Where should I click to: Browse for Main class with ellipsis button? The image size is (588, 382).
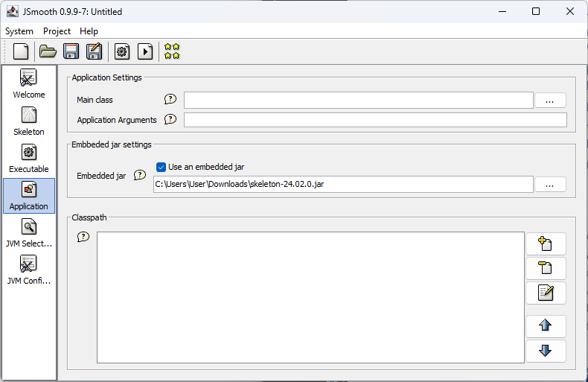click(550, 101)
